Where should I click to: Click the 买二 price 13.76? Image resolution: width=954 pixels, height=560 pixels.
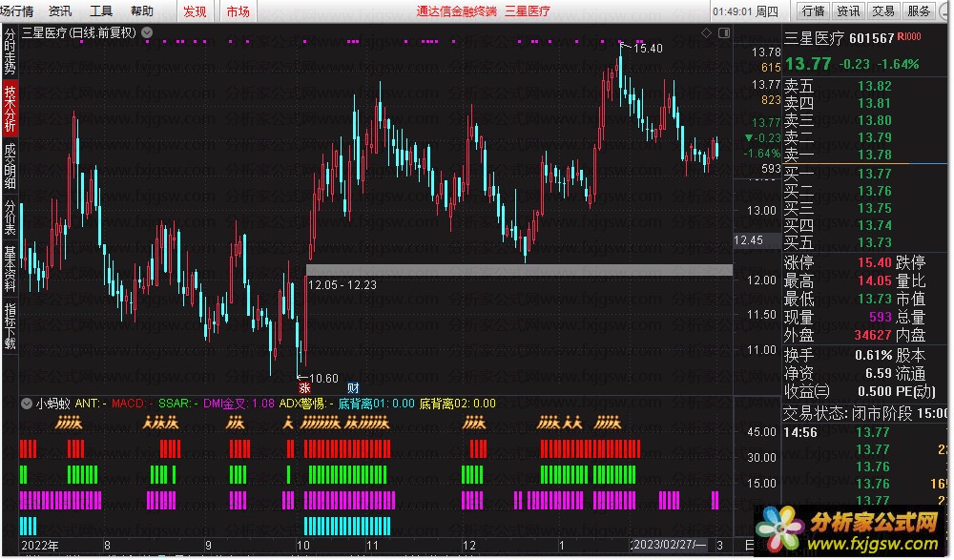click(x=874, y=191)
